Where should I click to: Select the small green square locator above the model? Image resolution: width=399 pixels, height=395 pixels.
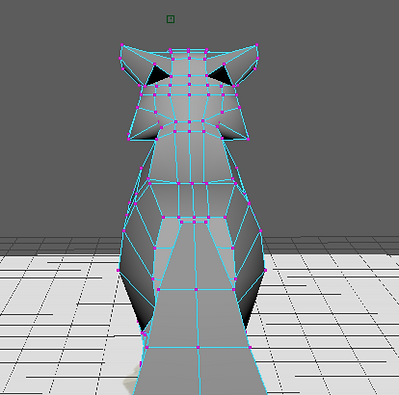pos(170,19)
